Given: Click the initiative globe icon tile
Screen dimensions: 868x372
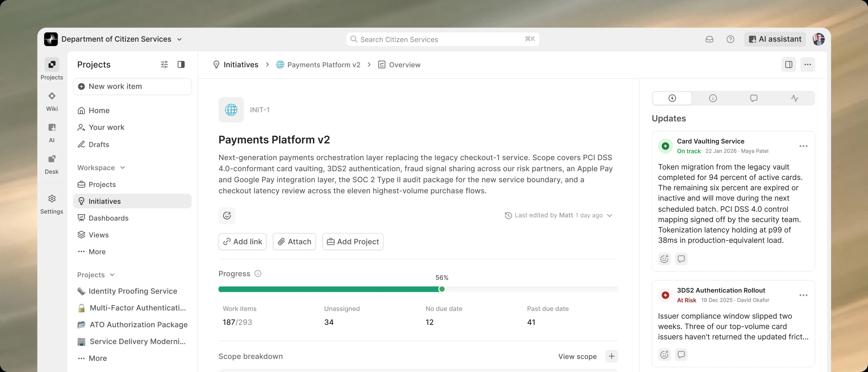Looking at the screenshot, I should coord(231,110).
